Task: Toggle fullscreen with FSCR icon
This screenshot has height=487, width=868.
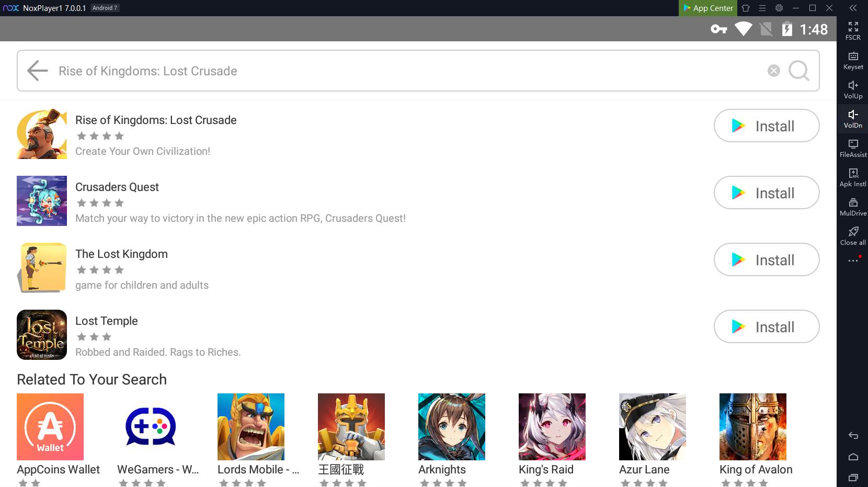Action: [x=853, y=31]
